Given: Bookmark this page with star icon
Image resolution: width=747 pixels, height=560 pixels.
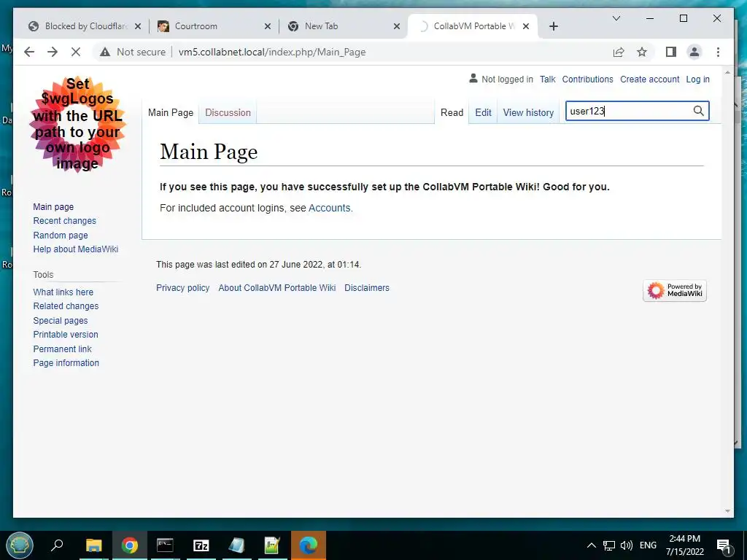Looking at the screenshot, I should [642, 52].
